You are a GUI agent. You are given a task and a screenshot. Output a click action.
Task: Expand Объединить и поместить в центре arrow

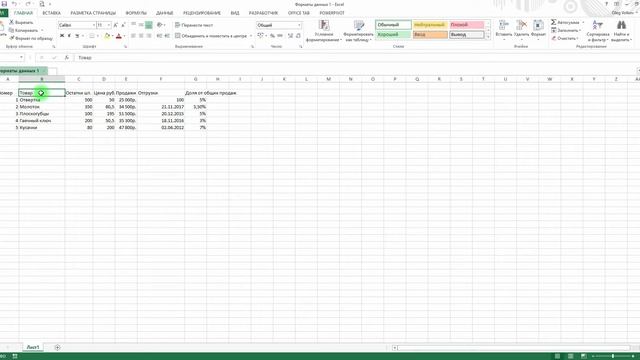coord(251,36)
